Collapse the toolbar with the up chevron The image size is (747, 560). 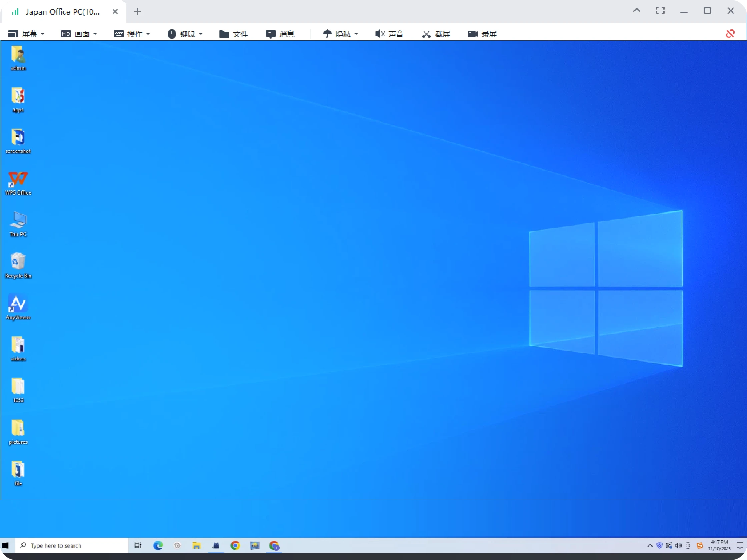pyautogui.click(x=637, y=11)
